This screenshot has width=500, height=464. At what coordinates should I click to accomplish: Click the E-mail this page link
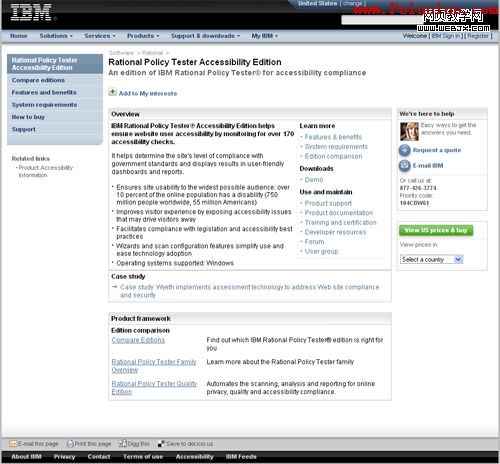point(38,444)
